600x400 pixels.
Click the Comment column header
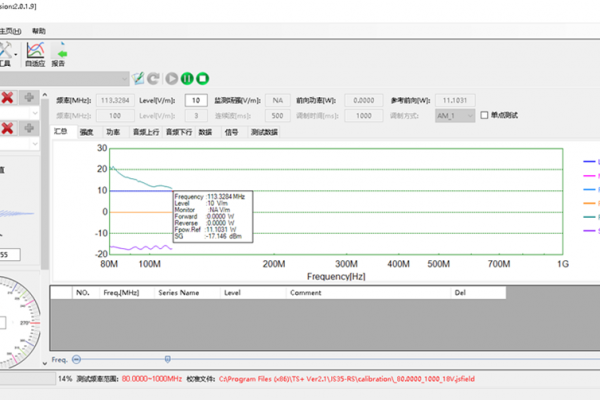point(305,293)
